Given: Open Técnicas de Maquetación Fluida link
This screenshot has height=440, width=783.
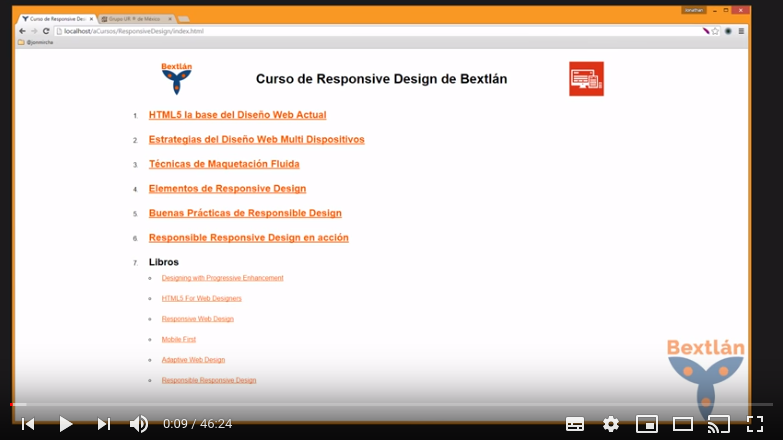Looking at the screenshot, I should [x=224, y=164].
